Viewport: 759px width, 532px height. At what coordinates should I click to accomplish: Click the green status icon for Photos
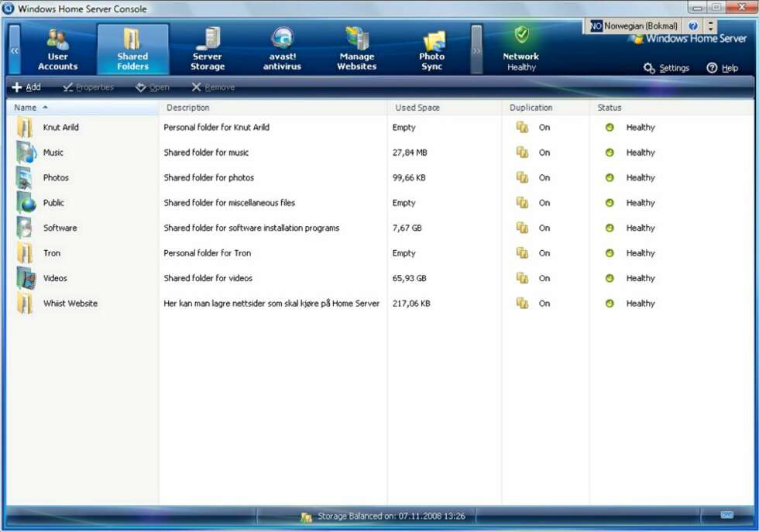click(x=610, y=177)
